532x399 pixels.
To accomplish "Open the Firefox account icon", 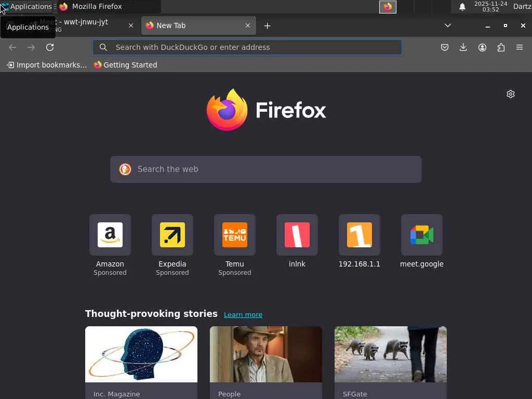I will pos(482,47).
